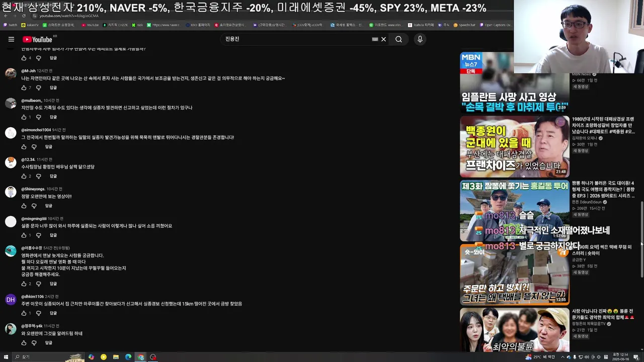
Task: Dislike the comment by @아홉수수깡
Action: click(38, 284)
